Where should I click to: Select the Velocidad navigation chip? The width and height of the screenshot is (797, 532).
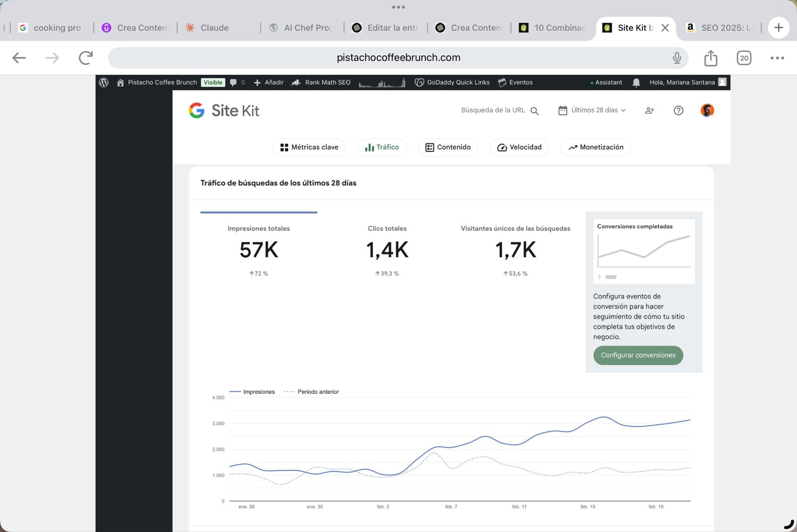519,147
